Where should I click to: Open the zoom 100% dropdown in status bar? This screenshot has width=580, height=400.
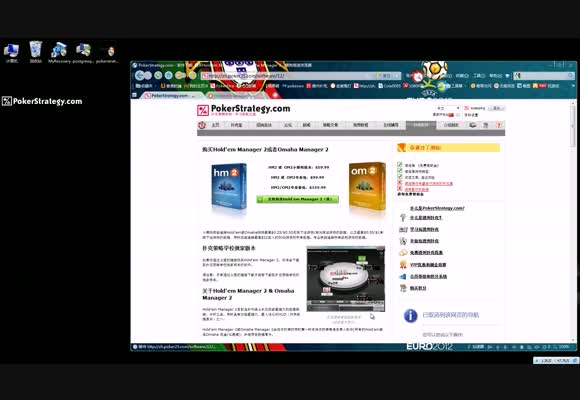[x=564, y=347]
